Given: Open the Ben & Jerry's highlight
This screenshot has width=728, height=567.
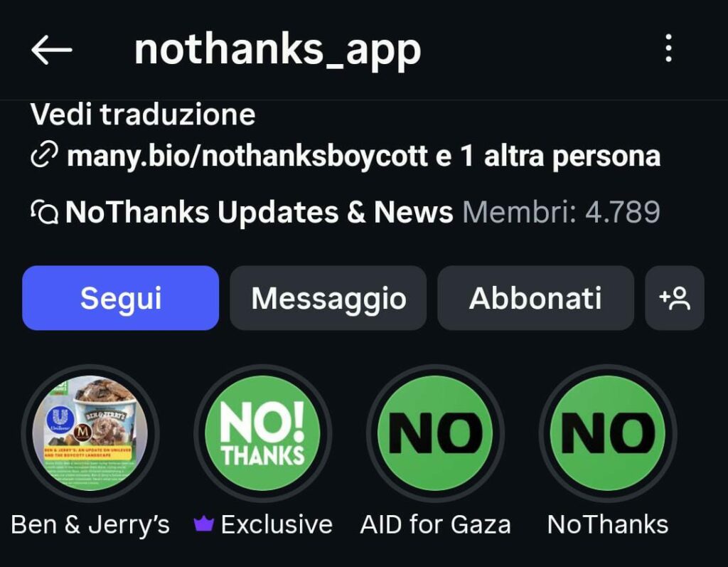Looking at the screenshot, I should click(90, 433).
